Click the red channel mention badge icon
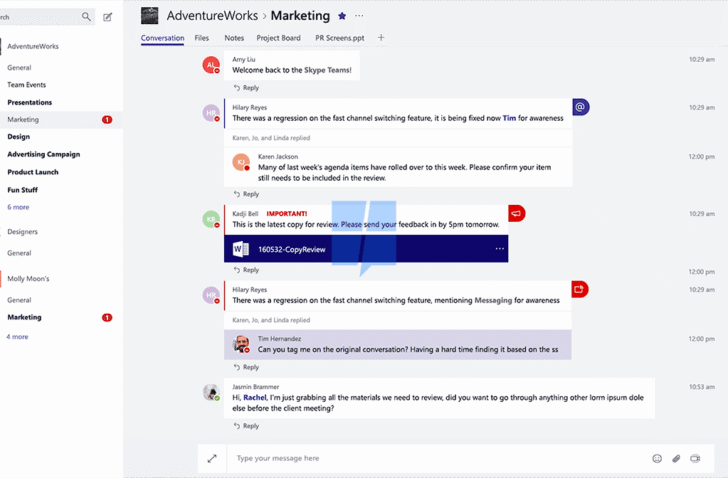Image resolution: width=728 pixels, height=478 pixels. point(579,290)
